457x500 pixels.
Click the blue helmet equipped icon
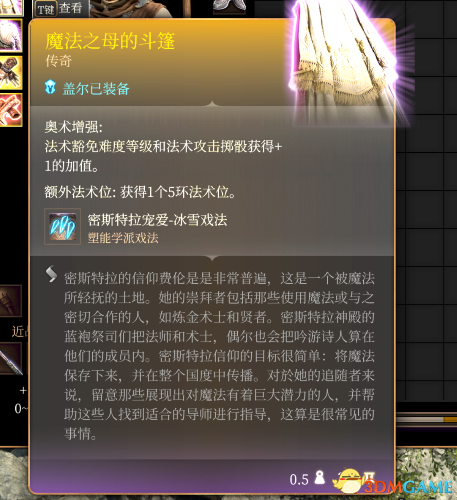click(x=50, y=87)
